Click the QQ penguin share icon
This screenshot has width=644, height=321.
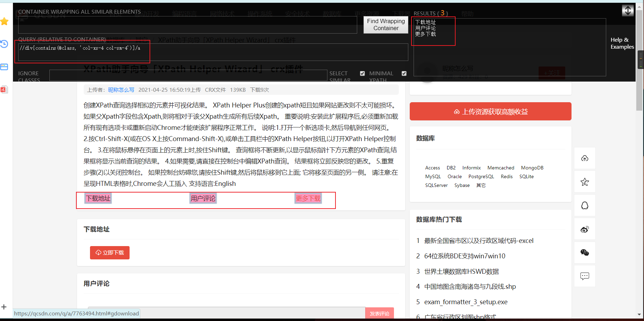click(585, 205)
